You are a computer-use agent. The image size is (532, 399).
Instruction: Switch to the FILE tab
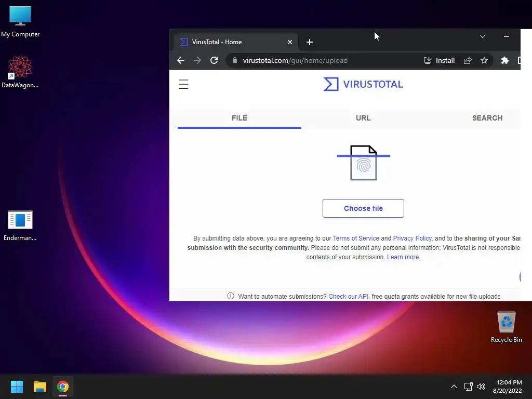point(240,118)
